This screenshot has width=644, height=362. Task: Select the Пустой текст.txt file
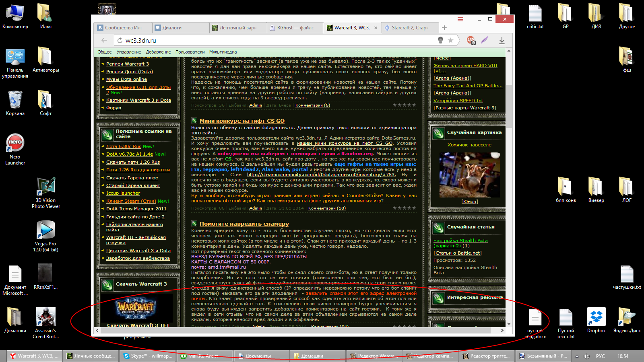[566, 323]
